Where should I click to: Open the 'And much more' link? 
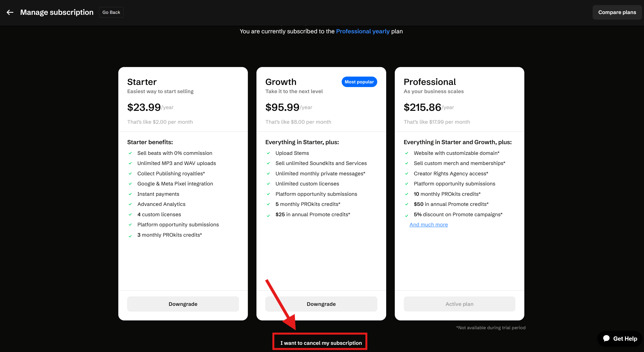(x=428, y=225)
